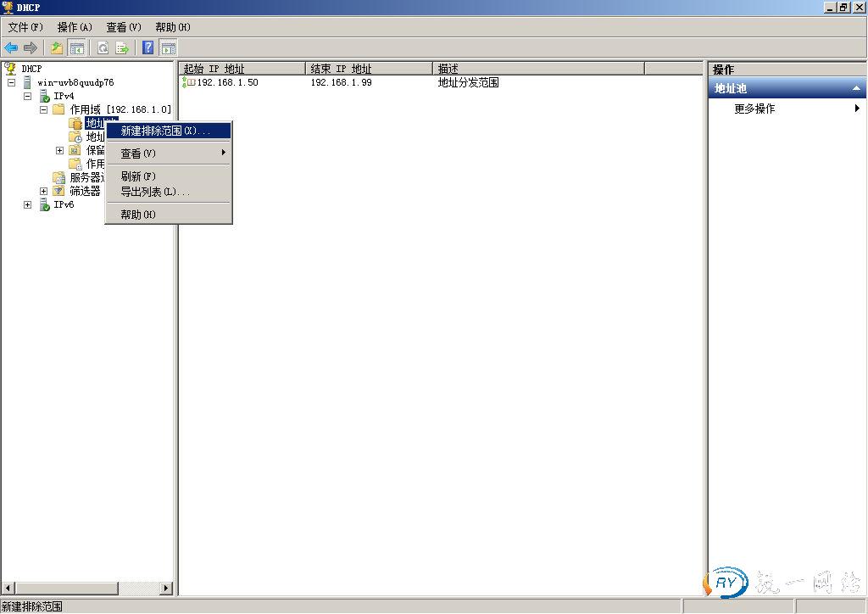Collapse the IPv4 tree node
This screenshot has height=614, width=868.
coord(27,96)
